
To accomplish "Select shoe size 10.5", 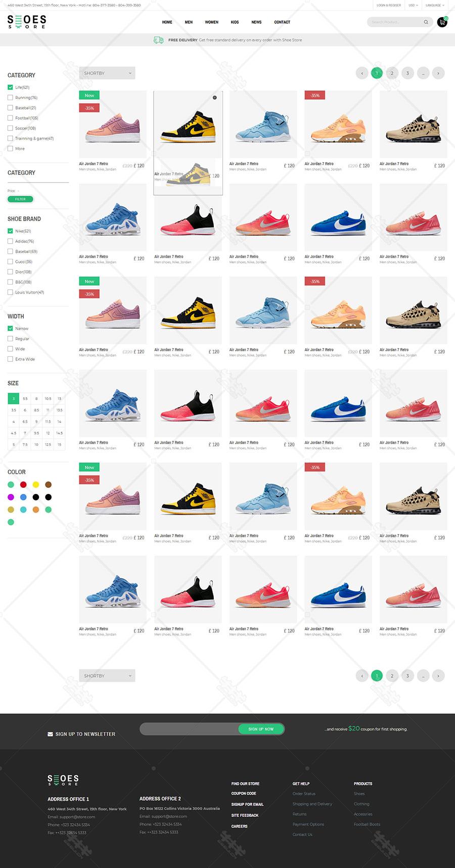I will coord(48,398).
